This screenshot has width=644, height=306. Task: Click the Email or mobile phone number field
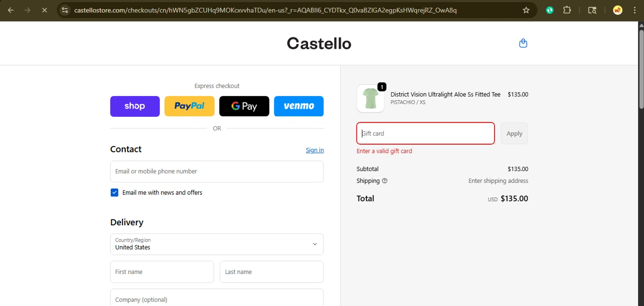(217, 171)
